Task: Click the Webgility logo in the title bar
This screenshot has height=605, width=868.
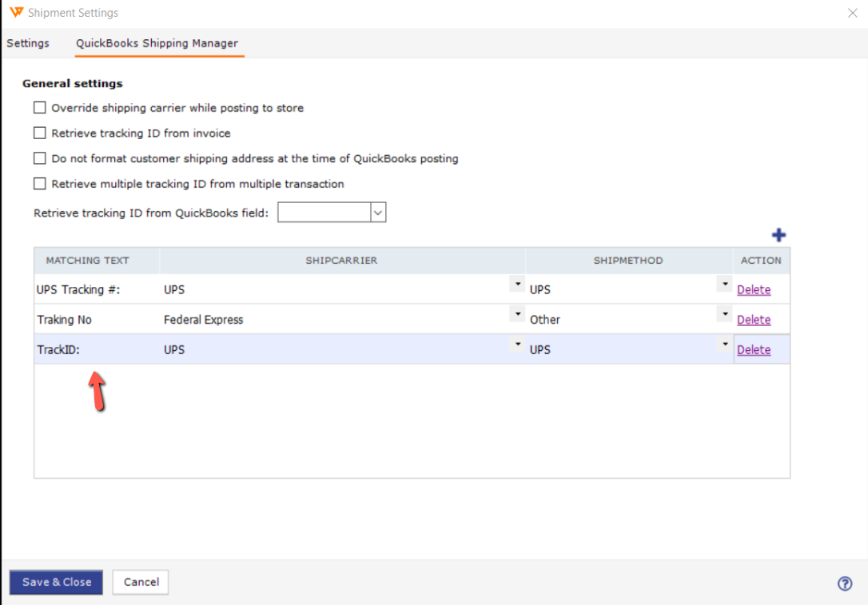Action: pos(17,12)
